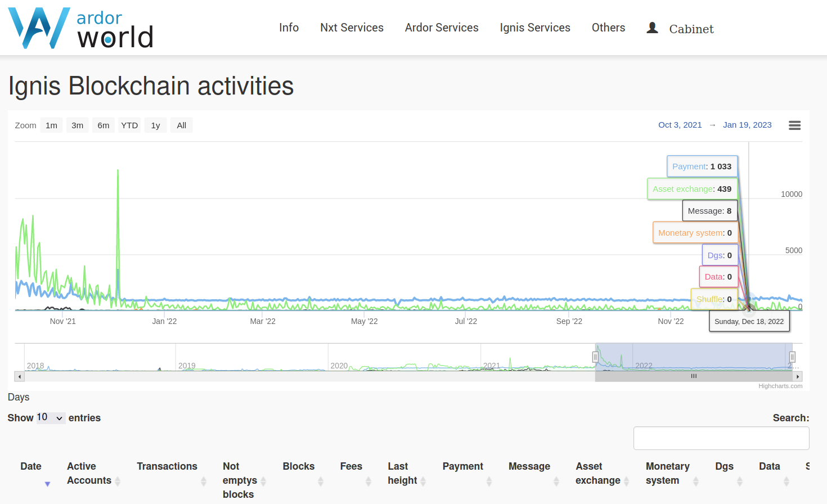Click the Highcharts.com credit link

click(x=780, y=386)
